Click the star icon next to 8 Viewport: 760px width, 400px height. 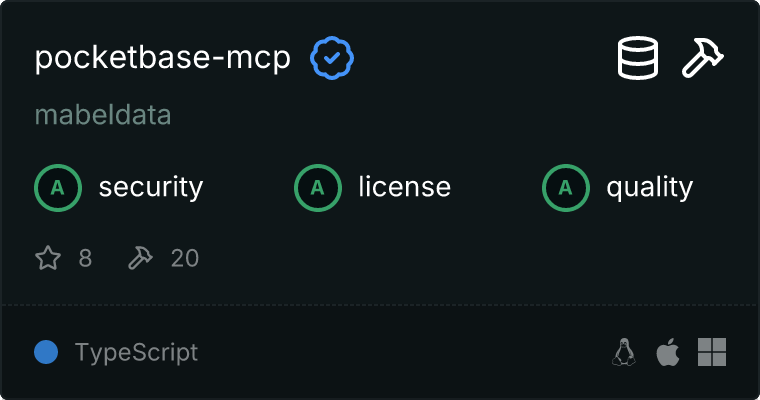[x=48, y=257]
